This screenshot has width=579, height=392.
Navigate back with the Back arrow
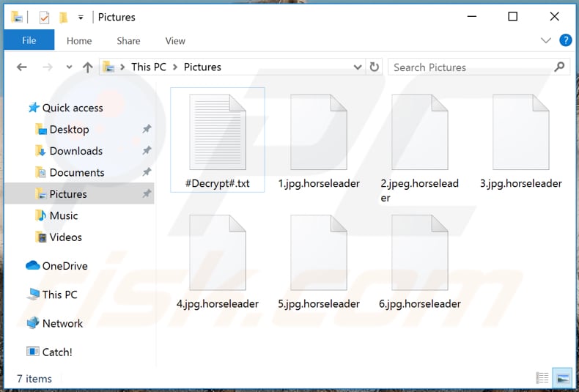tap(22, 67)
